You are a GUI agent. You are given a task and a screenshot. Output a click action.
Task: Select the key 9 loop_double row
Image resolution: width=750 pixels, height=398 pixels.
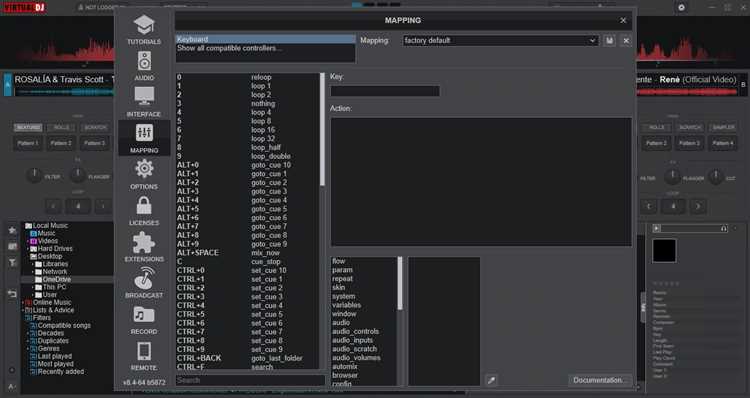[x=247, y=156]
